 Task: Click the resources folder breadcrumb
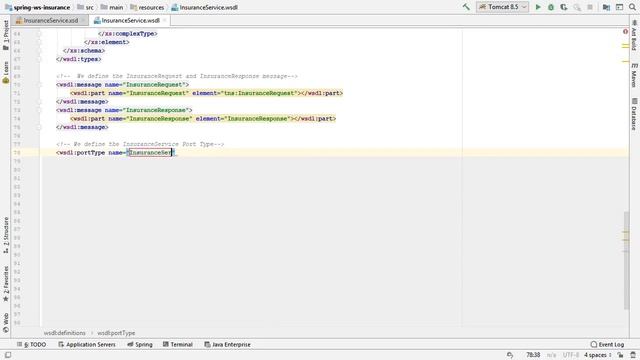(147, 7)
